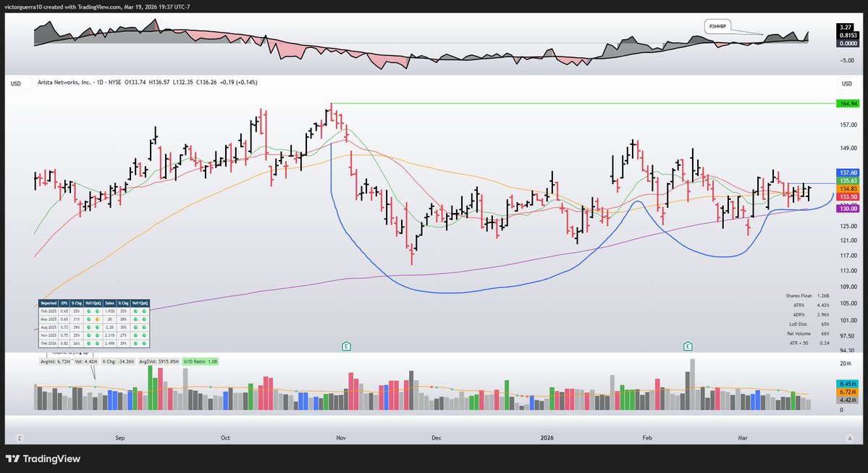Click the '% Chg: -34.26%' label

[x=118, y=361]
